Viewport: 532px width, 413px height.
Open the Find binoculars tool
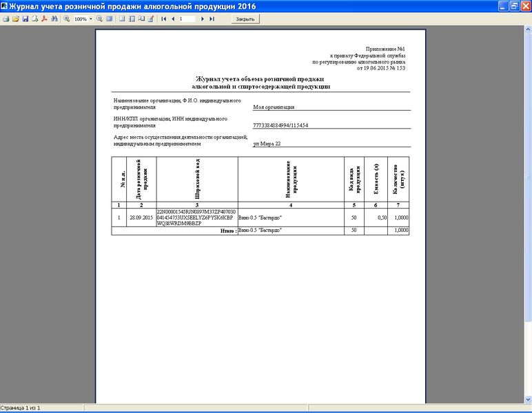point(54,19)
